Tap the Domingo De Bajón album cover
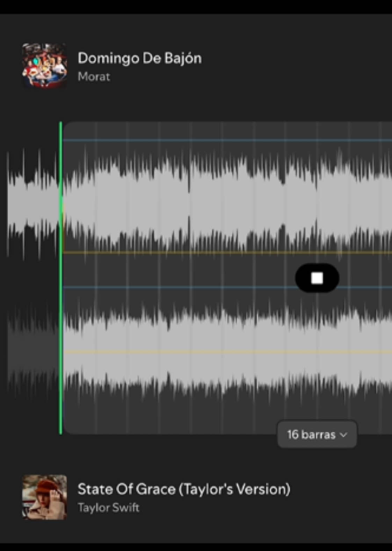The image size is (392, 551). point(44,65)
